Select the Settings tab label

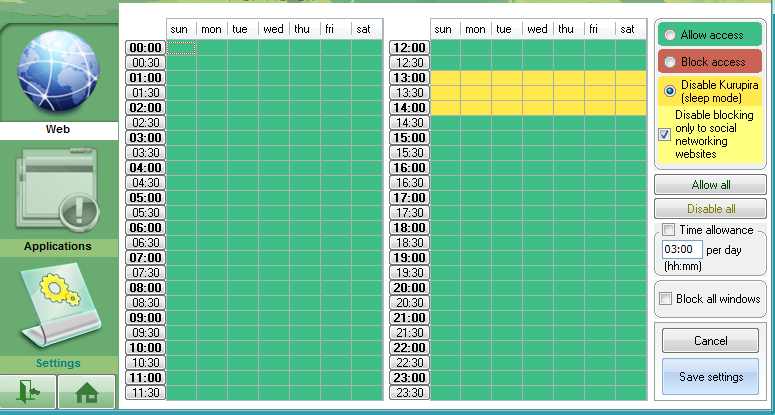pos(58,363)
